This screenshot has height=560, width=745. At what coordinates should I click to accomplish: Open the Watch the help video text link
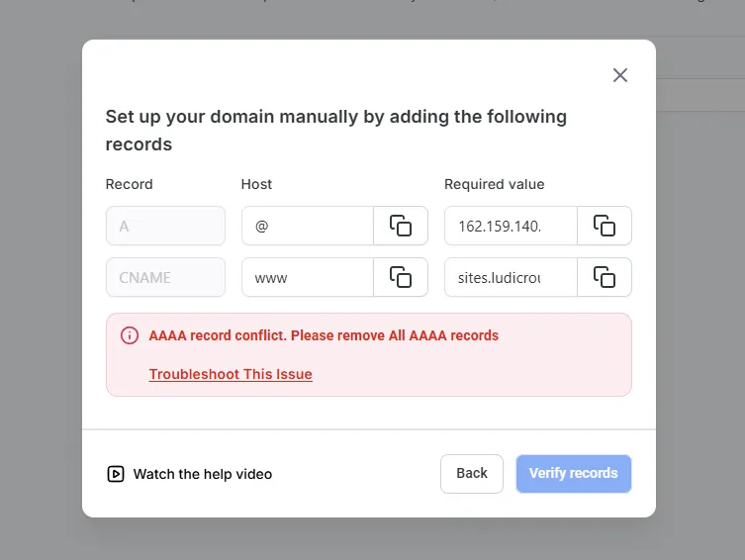[x=203, y=474]
